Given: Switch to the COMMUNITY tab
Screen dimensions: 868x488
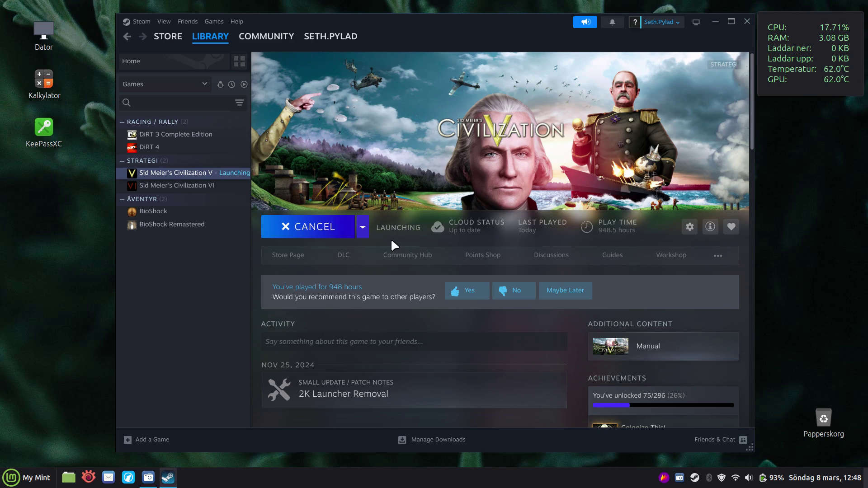Looking at the screenshot, I should click(x=266, y=36).
